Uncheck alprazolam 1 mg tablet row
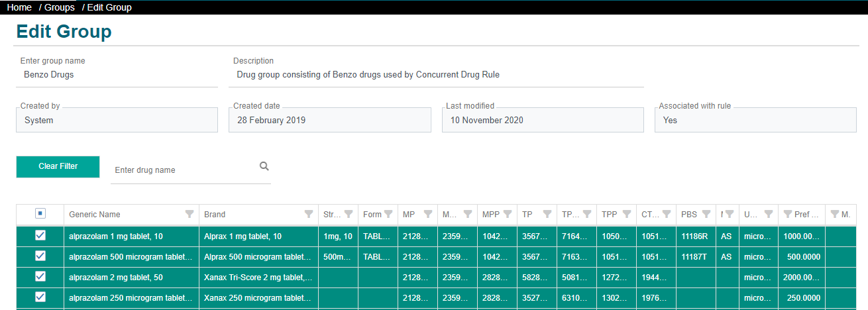The image size is (868, 310). point(40,236)
